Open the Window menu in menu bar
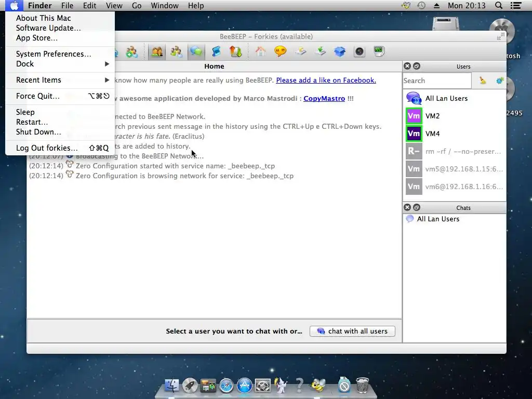Image resolution: width=532 pixels, height=399 pixels. (x=165, y=5)
